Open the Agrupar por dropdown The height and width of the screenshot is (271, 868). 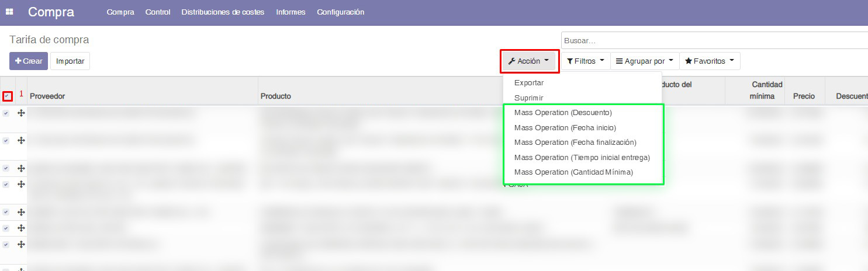tap(645, 61)
